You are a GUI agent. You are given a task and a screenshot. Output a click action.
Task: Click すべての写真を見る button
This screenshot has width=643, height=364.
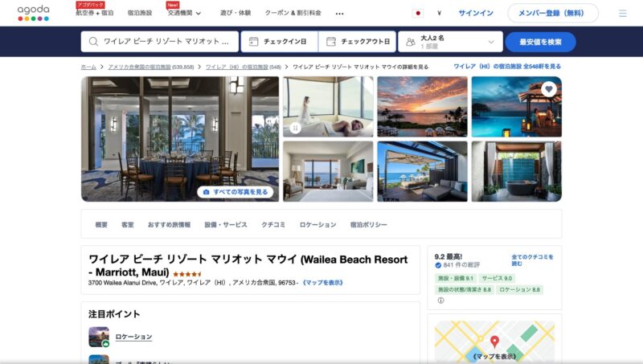pos(235,192)
